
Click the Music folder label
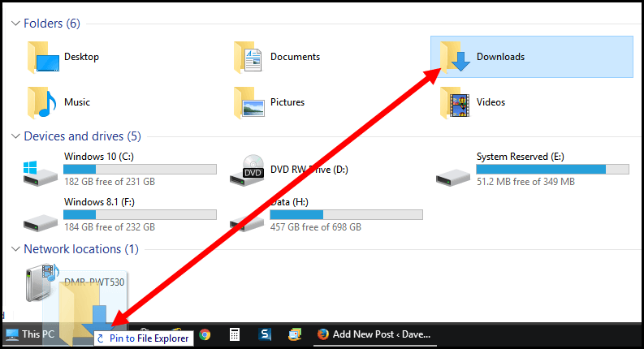tap(77, 102)
